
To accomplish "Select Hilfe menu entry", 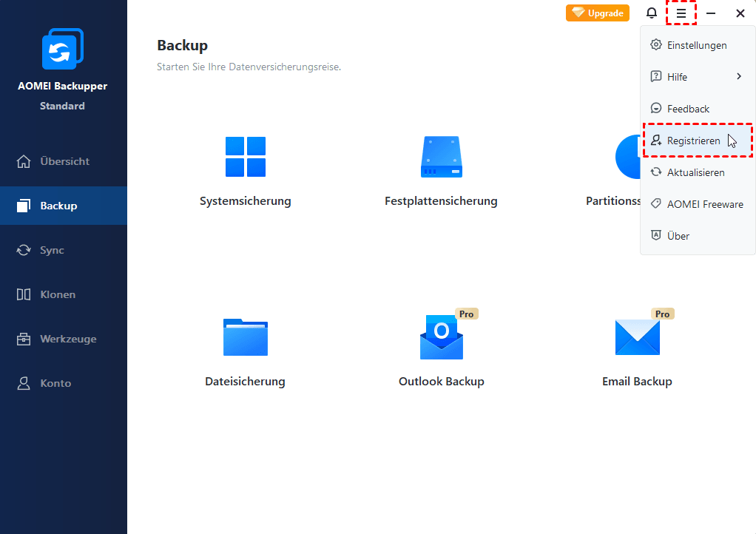I will tap(698, 77).
